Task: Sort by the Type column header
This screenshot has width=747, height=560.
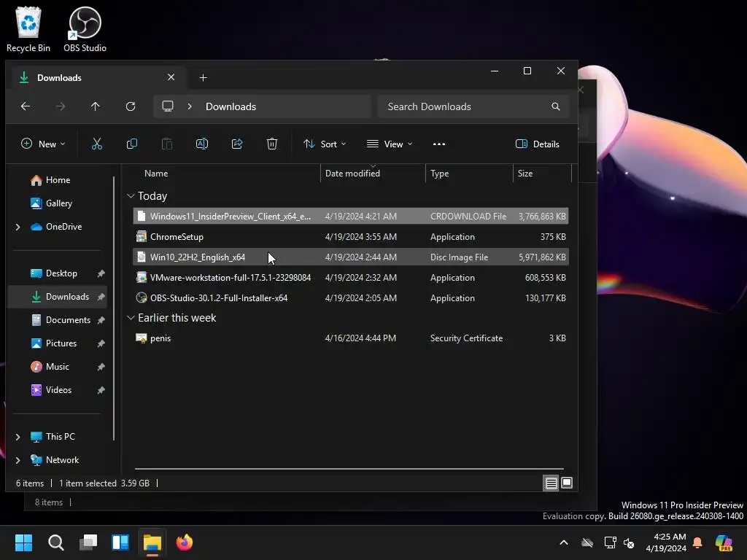Action: pos(469,174)
